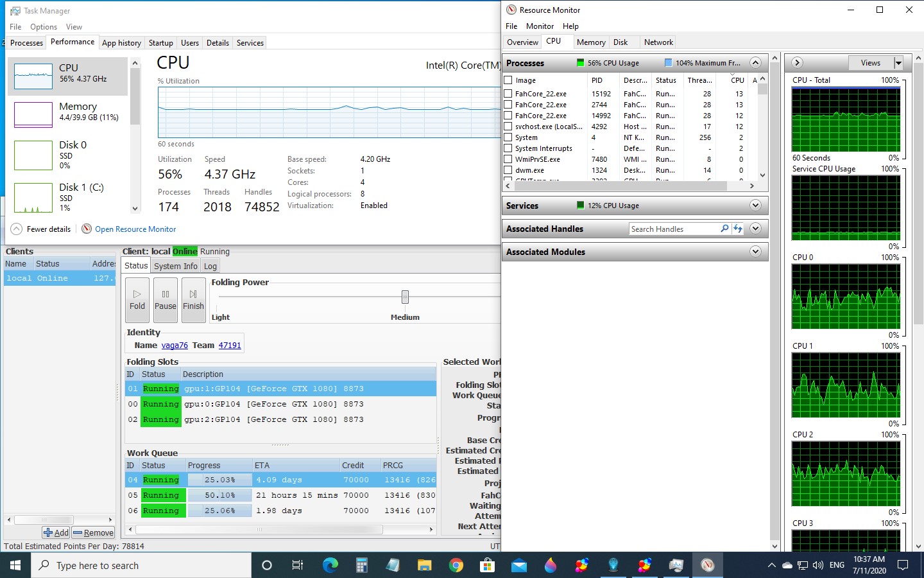Open the Log tab in FAHControl
This screenshot has height=578, width=924.
tap(210, 266)
